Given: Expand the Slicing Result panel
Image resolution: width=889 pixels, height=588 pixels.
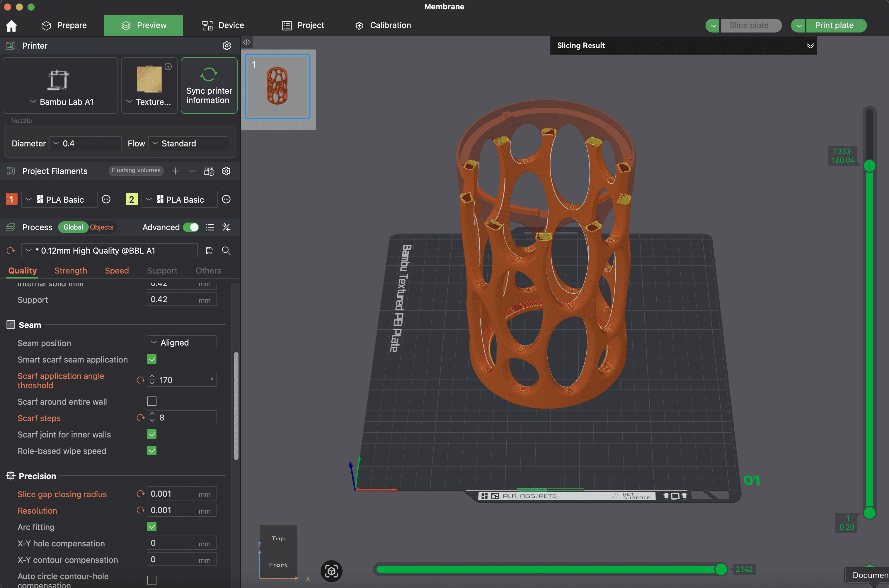Looking at the screenshot, I should coord(810,46).
